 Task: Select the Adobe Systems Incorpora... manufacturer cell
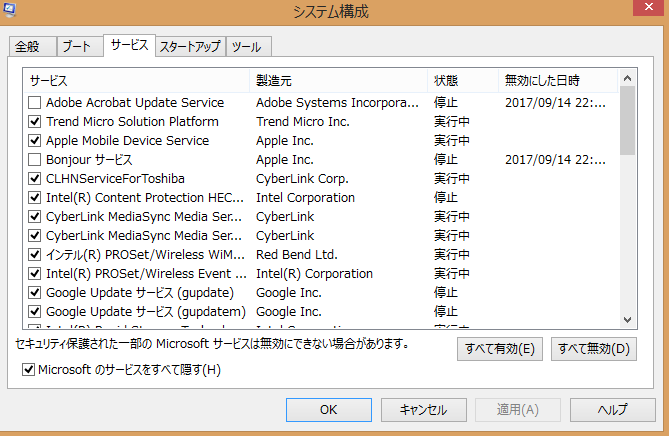click(337, 103)
